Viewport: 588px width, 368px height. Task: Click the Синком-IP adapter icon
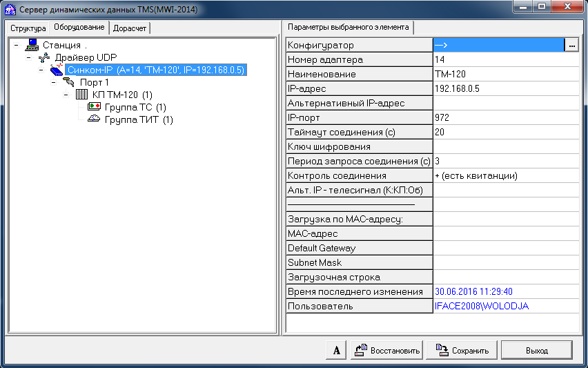pos(57,70)
